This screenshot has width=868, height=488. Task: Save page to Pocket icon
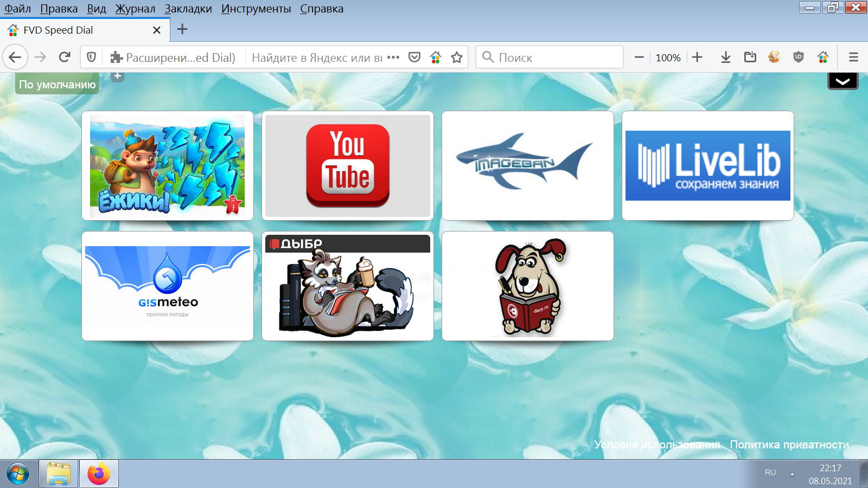coord(414,57)
